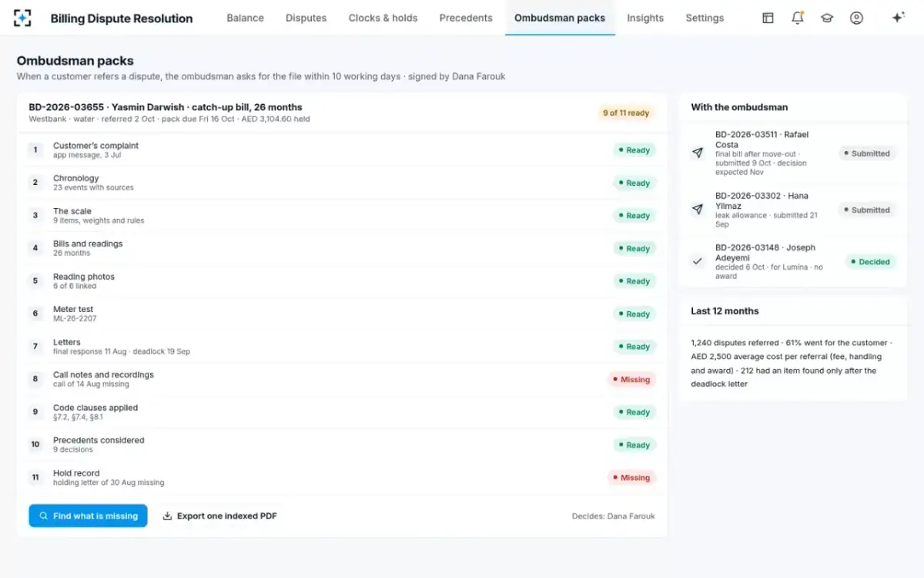
Task: Click the 9 of 11 ready badge
Action: [625, 113]
